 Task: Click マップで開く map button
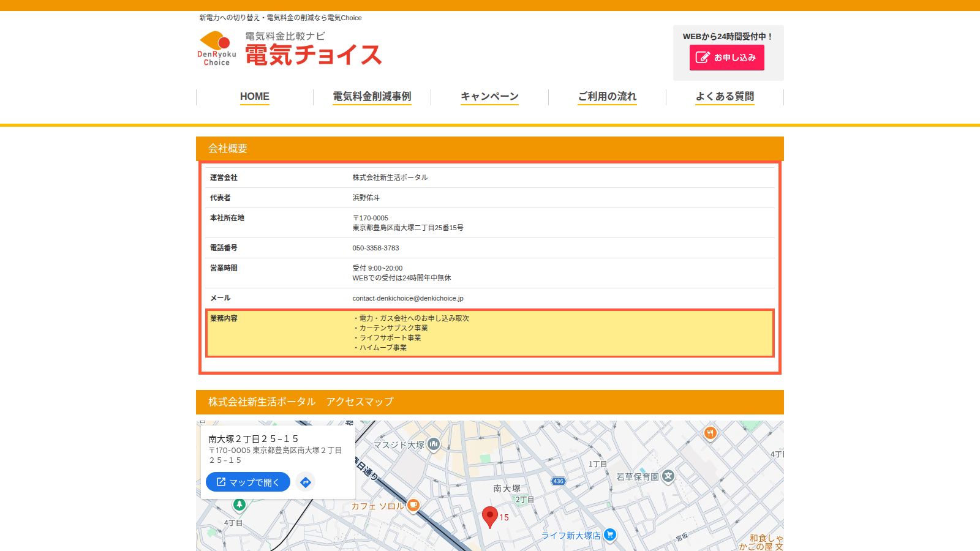point(247,482)
